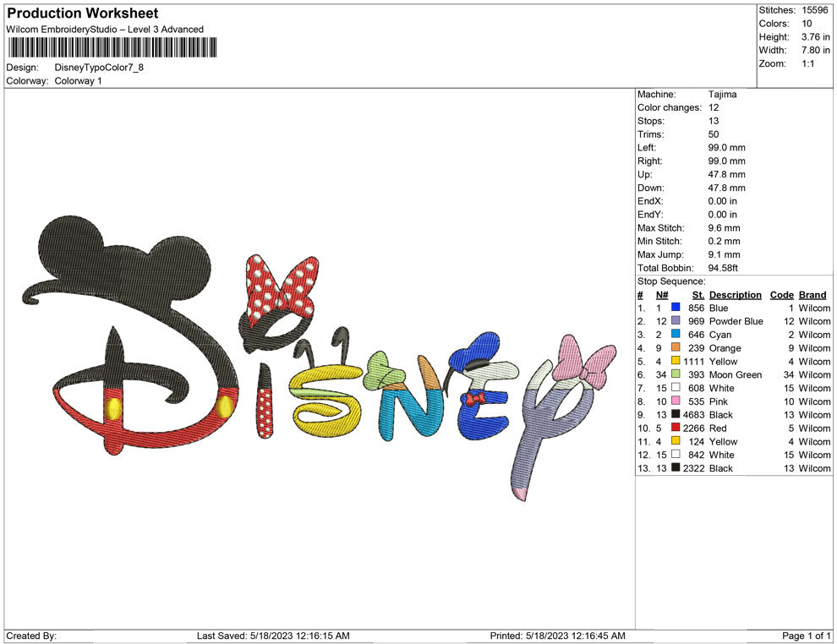The width and height of the screenshot is (837, 644).
Task: Click the "Created By:" footer label
Action: coord(31,636)
